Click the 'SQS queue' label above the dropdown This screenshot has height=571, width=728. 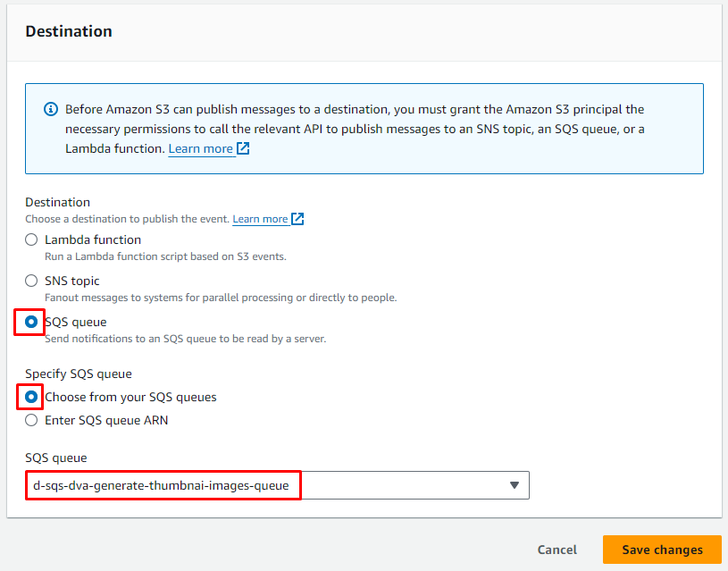click(55, 458)
